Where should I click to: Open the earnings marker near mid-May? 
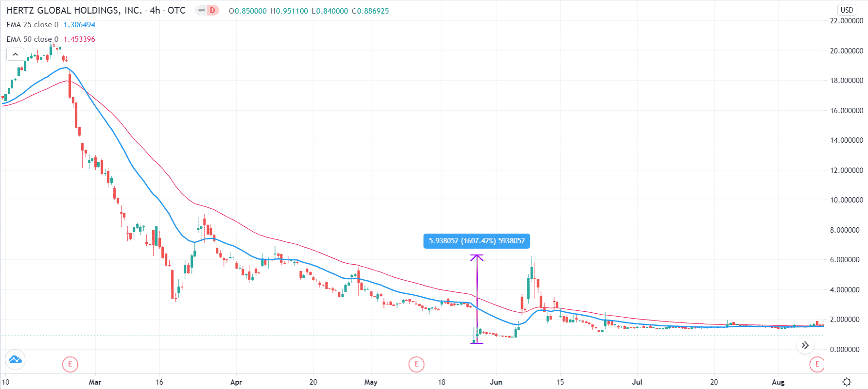[x=417, y=364]
